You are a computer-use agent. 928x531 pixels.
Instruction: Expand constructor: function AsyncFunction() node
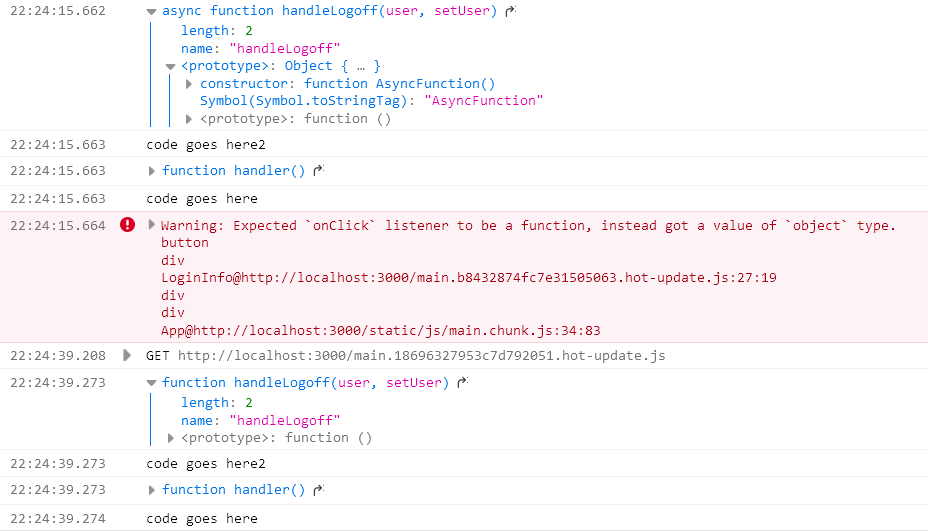[189, 84]
